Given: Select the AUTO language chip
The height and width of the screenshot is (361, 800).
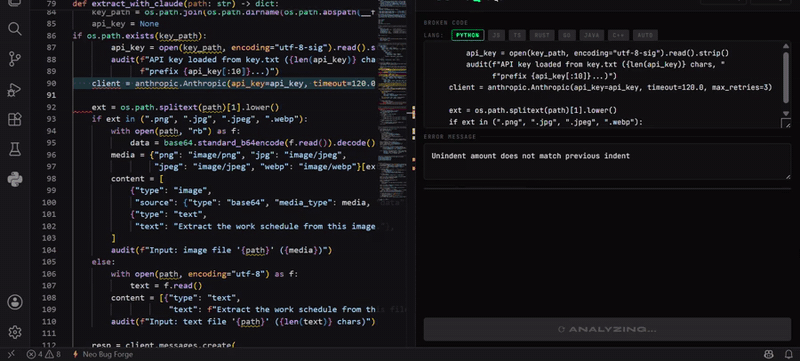Looking at the screenshot, I should 645,35.
